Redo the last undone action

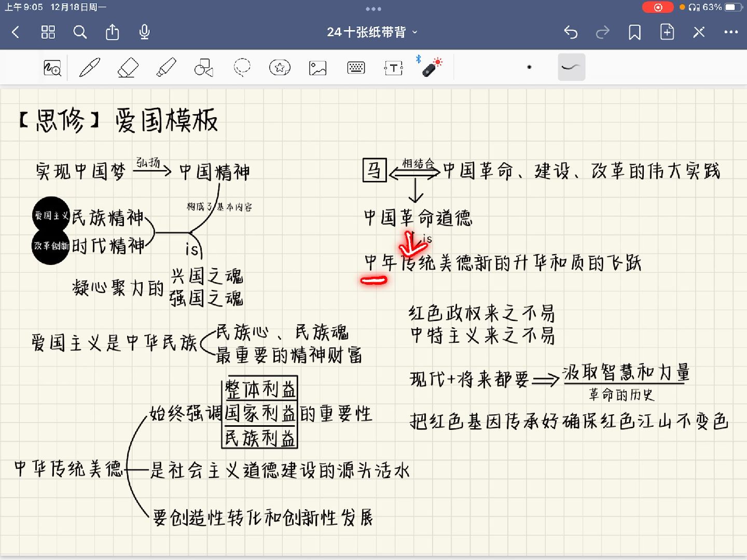pos(603,32)
